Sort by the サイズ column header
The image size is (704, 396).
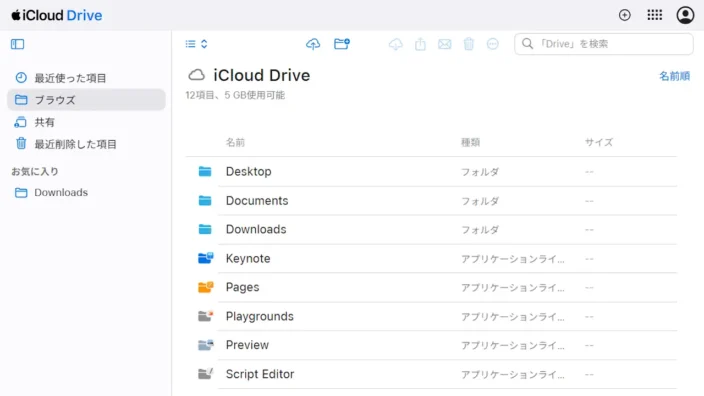click(x=599, y=142)
